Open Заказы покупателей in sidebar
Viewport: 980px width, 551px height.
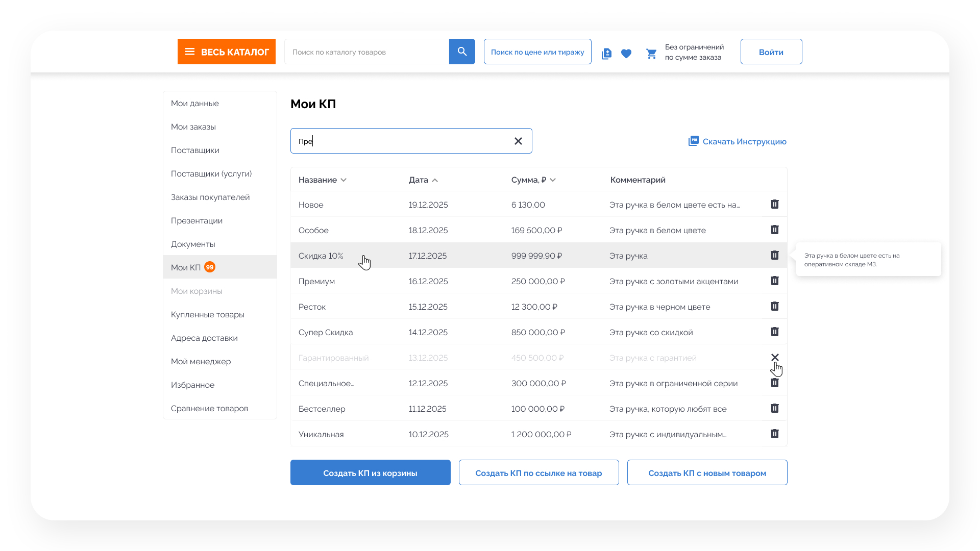(x=220, y=197)
